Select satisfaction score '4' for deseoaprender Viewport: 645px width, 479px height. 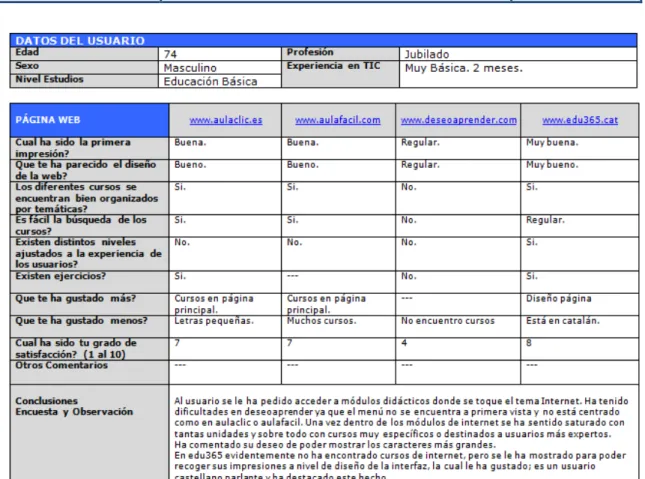coord(404,343)
